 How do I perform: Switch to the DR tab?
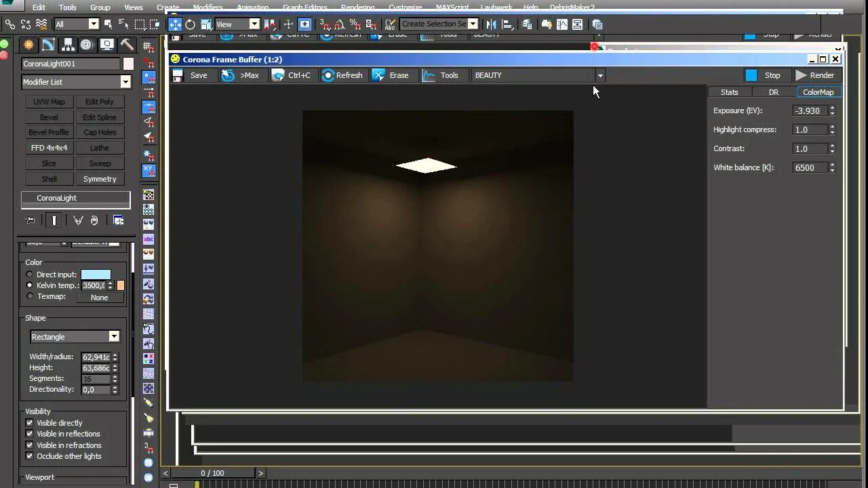[774, 92]
